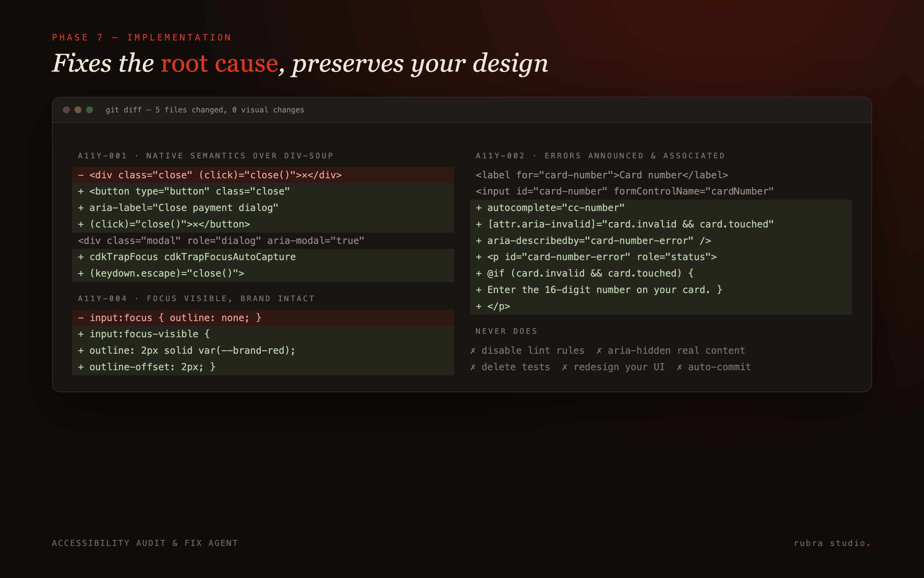
Task: Click the label for="card-number" line
Action: pyautogui.click(x=661, y=175)
